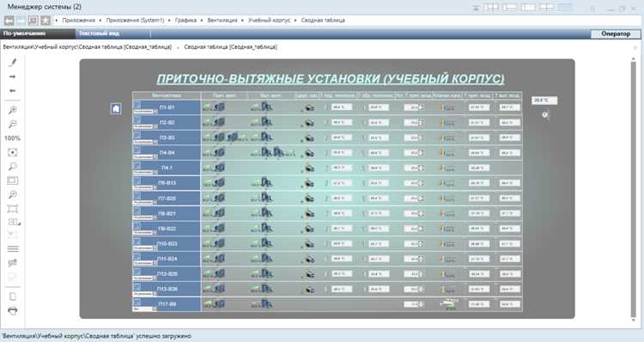644x342 pixels.
Task: Go forward with the navigation forward arrow
Action: click(x=21, y=20)
